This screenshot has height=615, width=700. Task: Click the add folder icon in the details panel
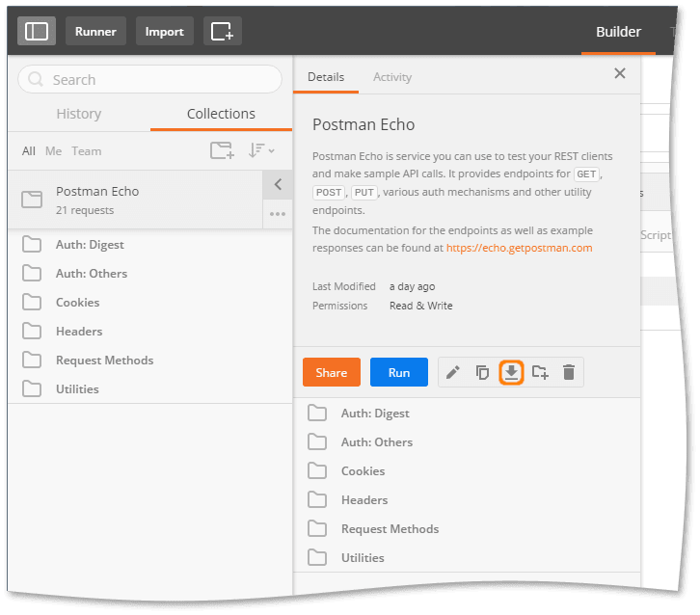click(x=540, y=372)
